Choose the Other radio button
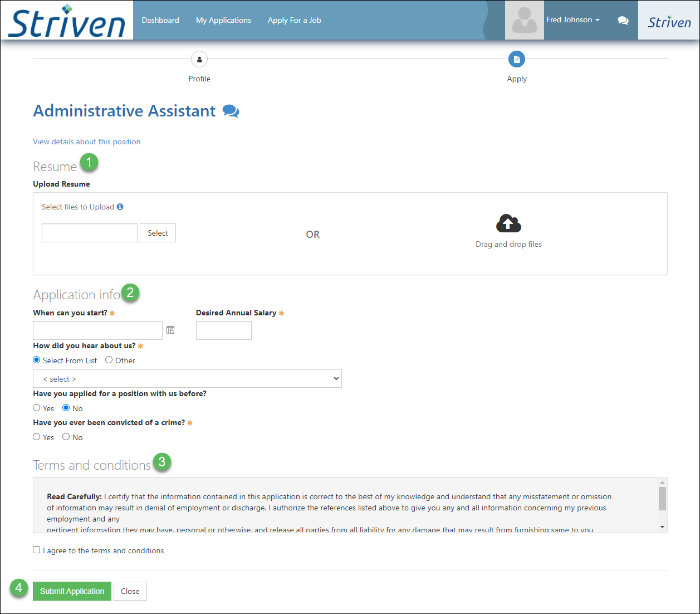 pyautogui.click(x=109, y=360)
